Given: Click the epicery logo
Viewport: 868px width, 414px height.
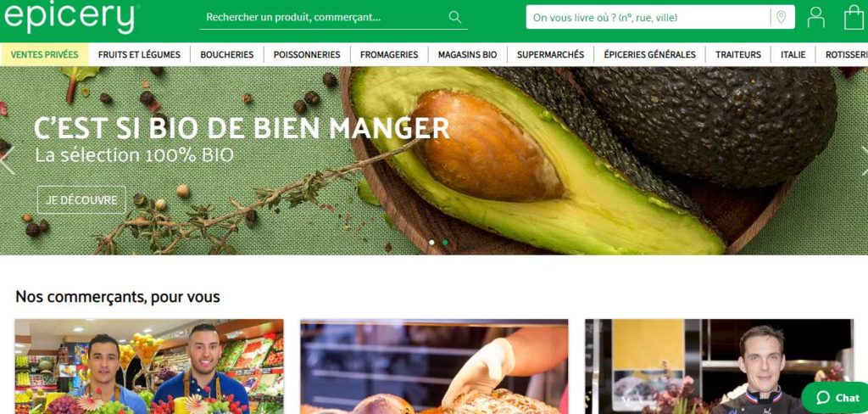Looking at the screenshot, I should pos(70,17).
